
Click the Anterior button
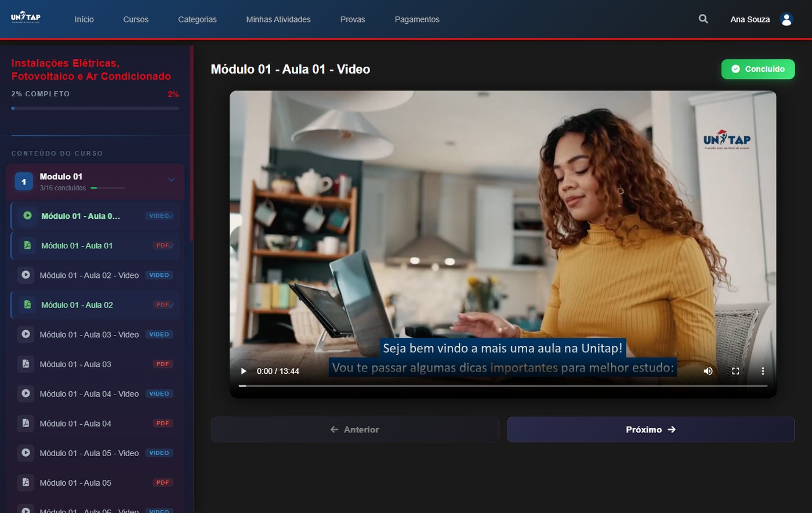355,429
